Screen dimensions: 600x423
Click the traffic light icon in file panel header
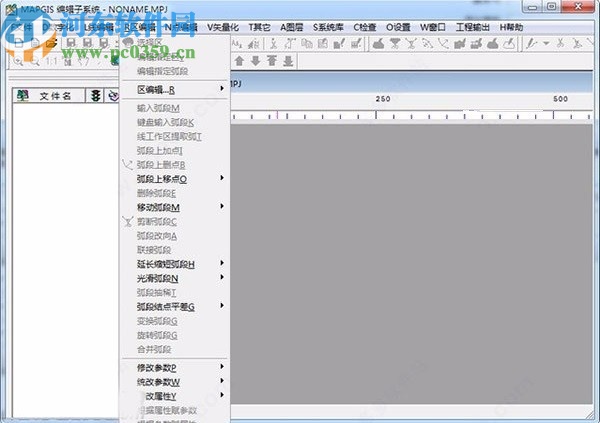pyautogui.click(x=95, y=95)
